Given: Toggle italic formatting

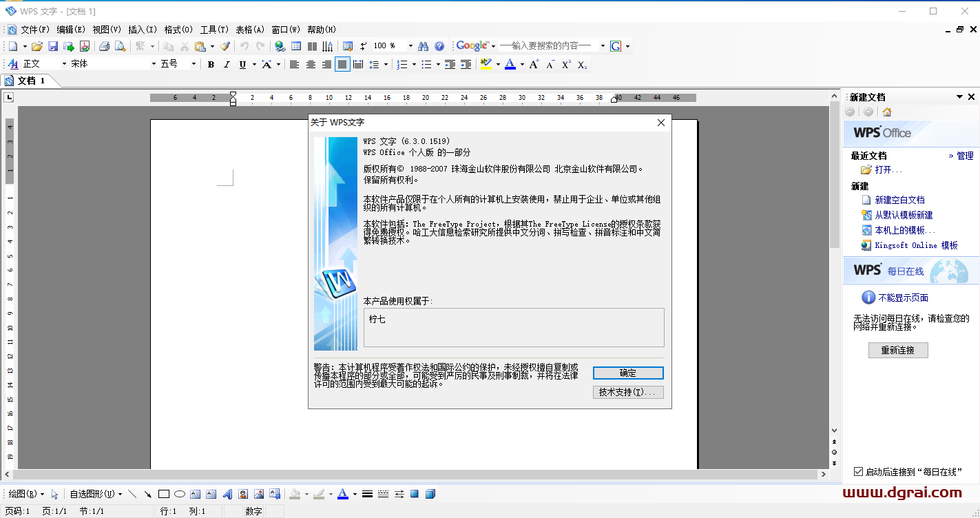Looking at the screenshot, I should (x=227, y=64).
